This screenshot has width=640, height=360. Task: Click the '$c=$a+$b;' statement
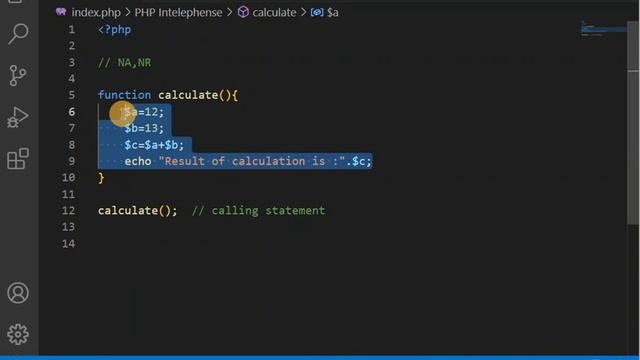coord(154,145)
